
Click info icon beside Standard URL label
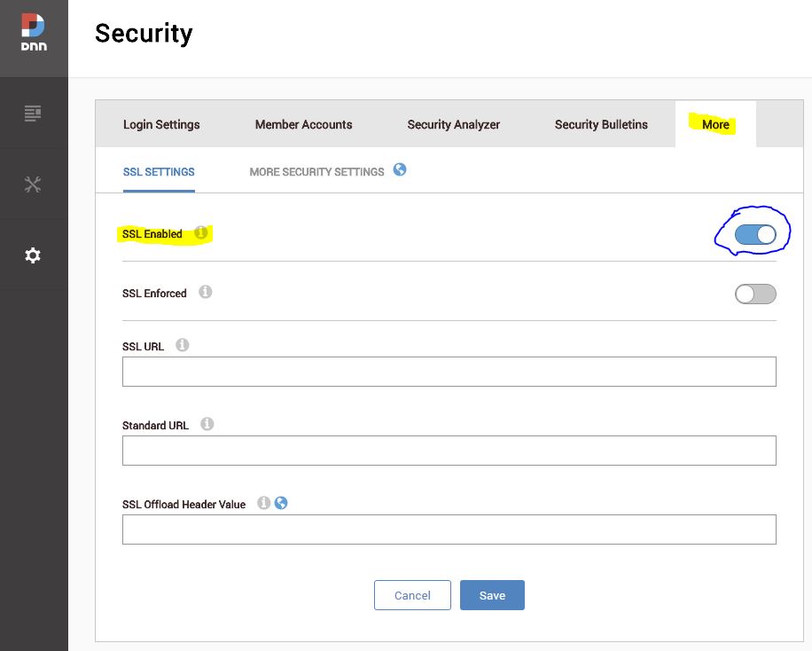(x=207, y=424)
